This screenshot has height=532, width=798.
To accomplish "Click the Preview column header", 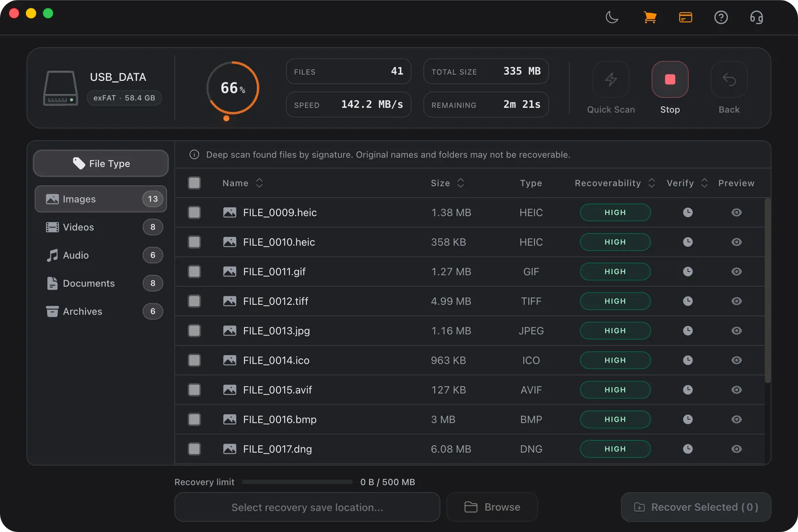I will point(736,183).
